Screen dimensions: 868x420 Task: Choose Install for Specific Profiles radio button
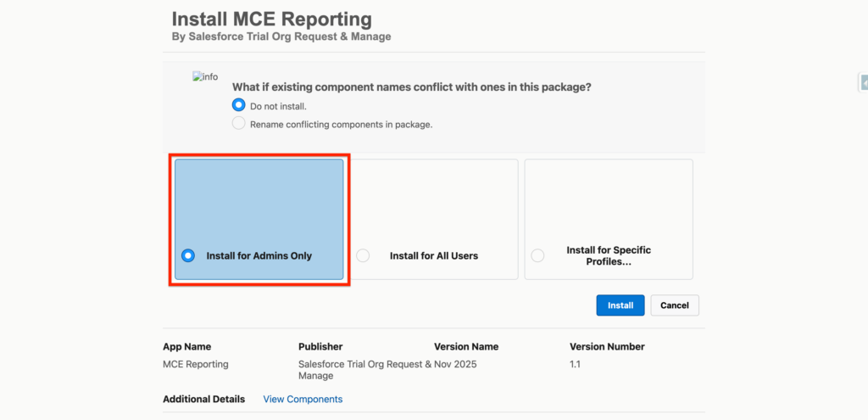coord(537,255)
